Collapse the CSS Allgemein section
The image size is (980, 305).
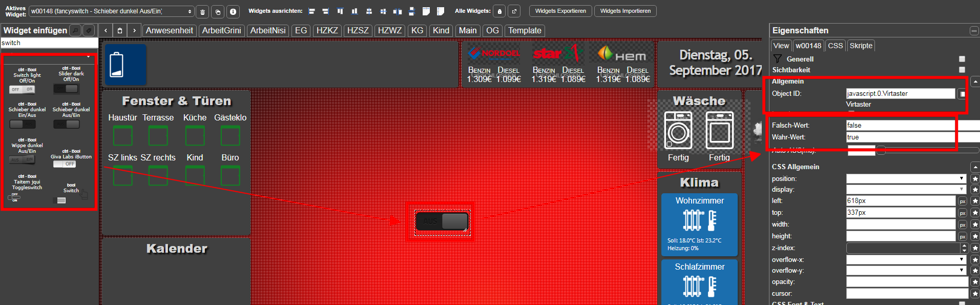(975, 167)
